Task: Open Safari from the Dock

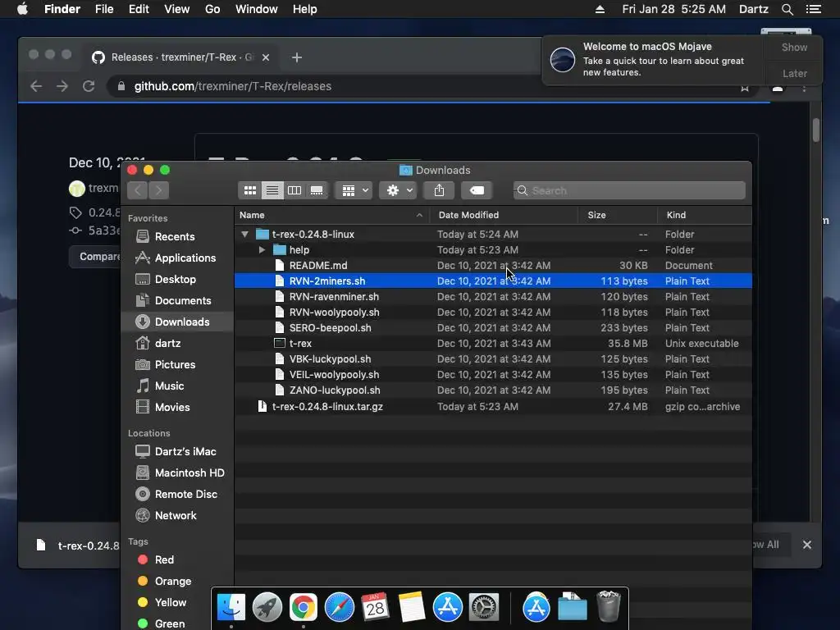Action: 339,608
